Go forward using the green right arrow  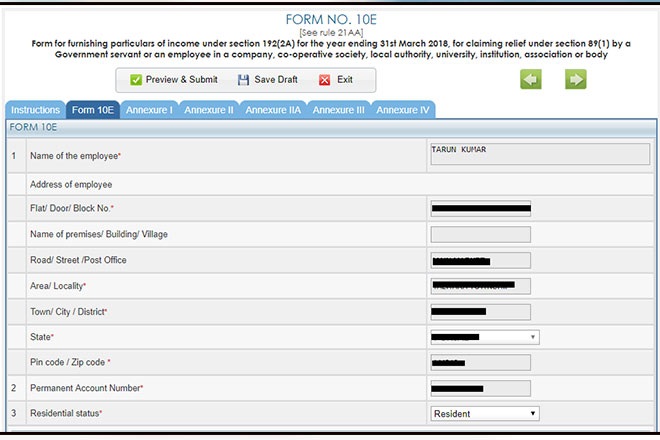coord(575,80)
